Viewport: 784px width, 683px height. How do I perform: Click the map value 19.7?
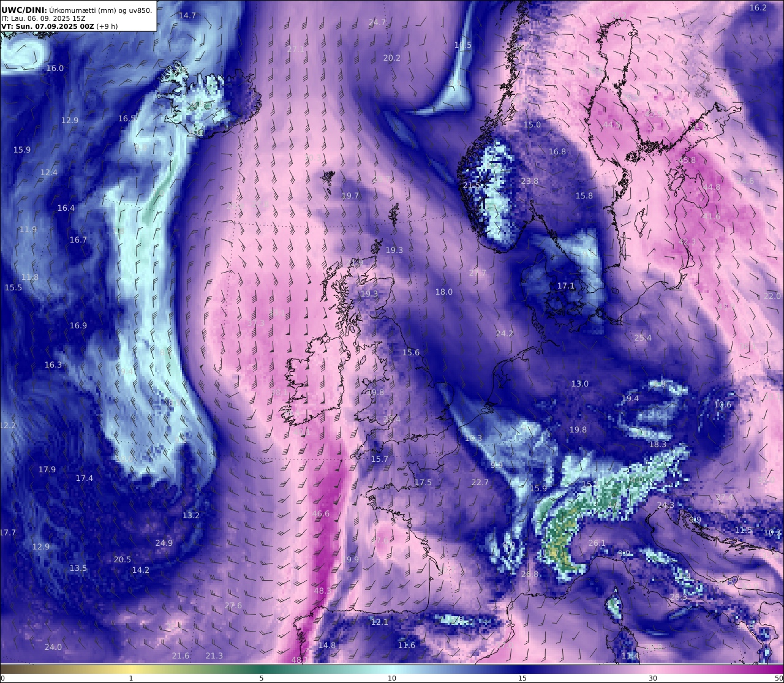point(350,195)
